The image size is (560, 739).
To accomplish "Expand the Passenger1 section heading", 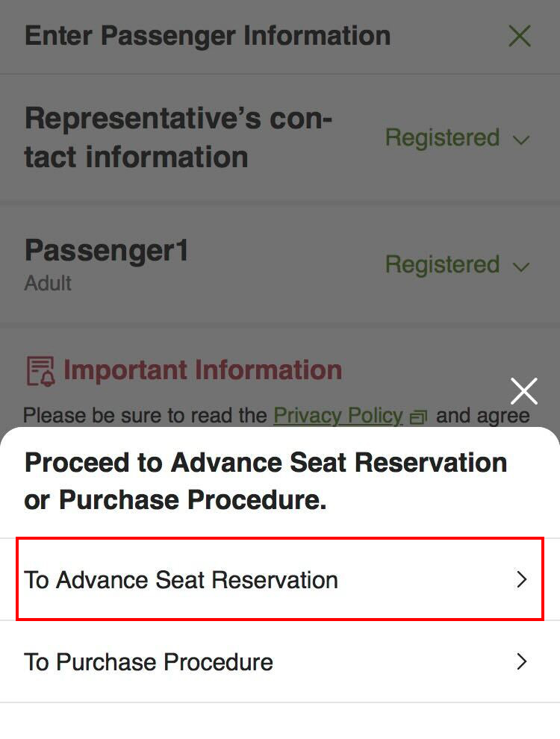I will 107,251.
